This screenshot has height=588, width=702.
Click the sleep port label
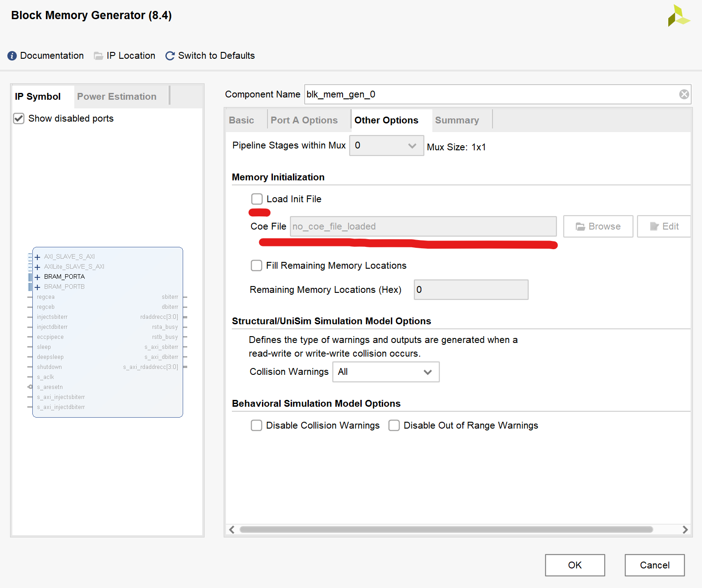pos(44,347)
